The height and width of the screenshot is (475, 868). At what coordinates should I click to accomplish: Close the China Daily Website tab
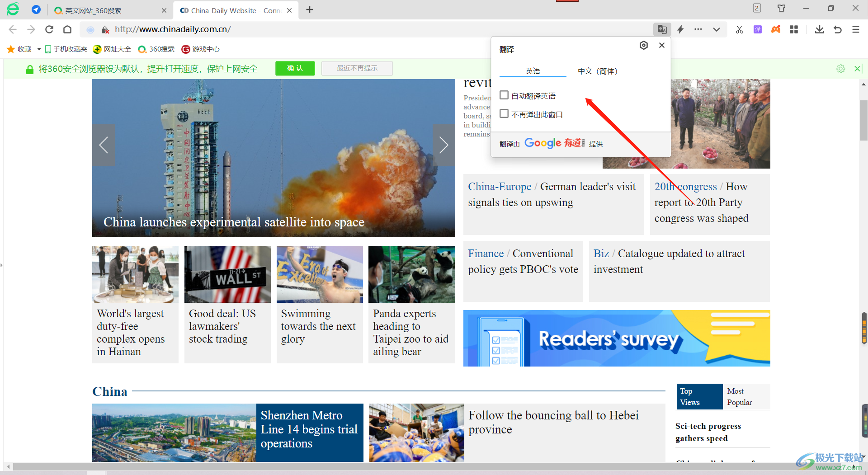tap(289, 10)
